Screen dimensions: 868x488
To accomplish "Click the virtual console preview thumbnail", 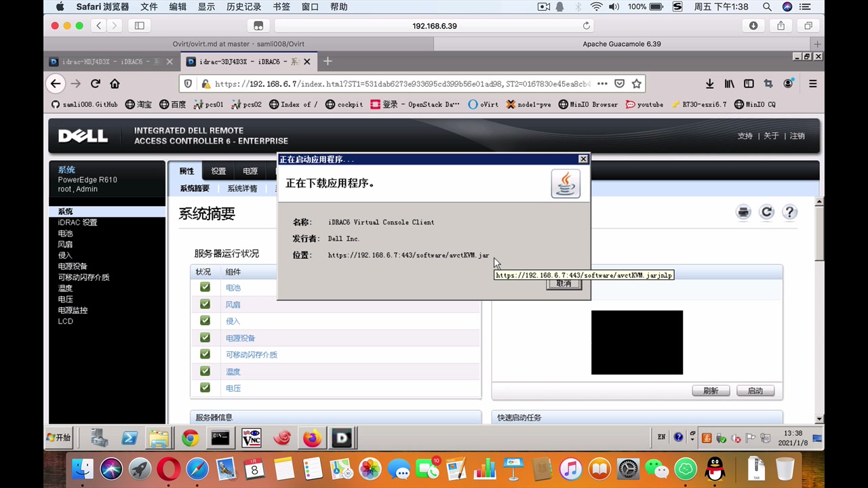I will (637, 342).
